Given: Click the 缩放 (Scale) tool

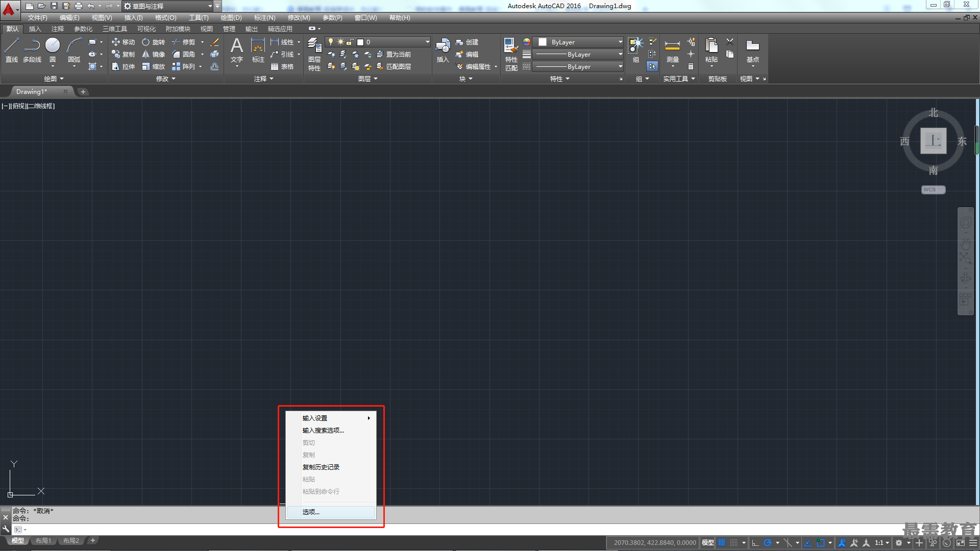Looking at the screenshot, I should point(153,66).
